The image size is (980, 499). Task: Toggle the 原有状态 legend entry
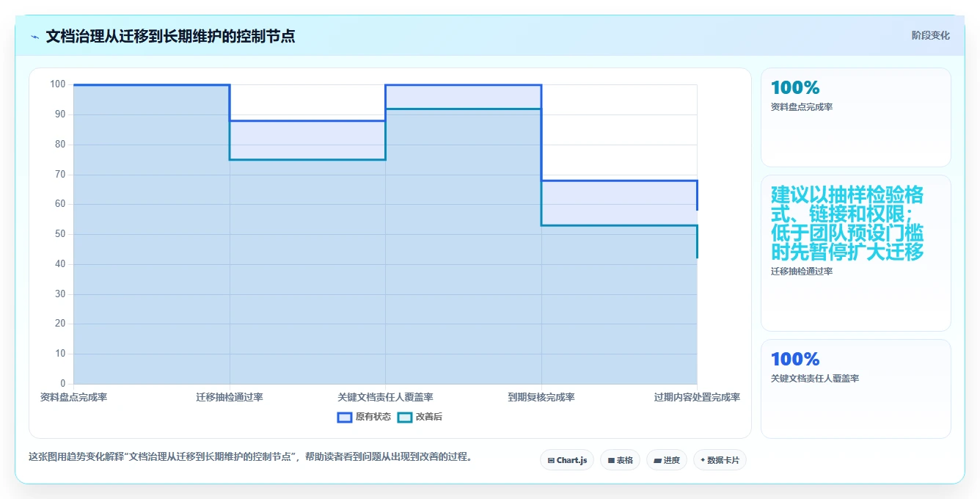coord(364,417)
